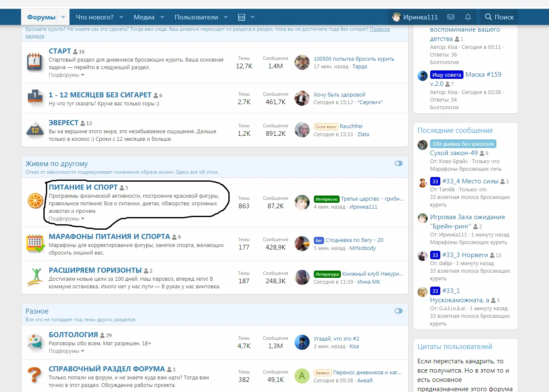Open Иринка111 user avatar in navbar
The width and height of the screenshot is (549, 392).
click(396, 17)
